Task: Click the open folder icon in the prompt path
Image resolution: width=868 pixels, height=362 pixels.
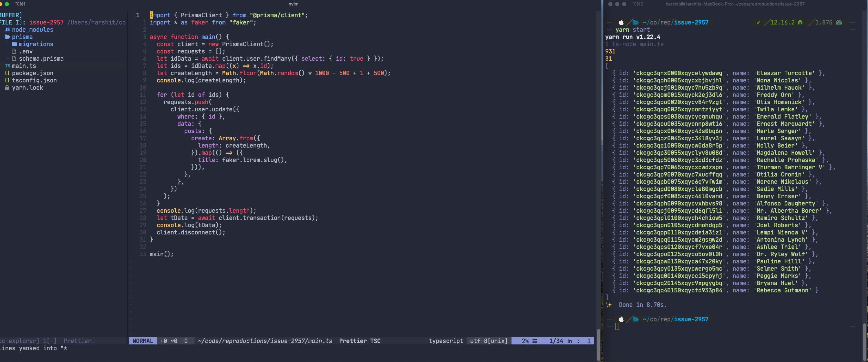Action: [635, 22]
